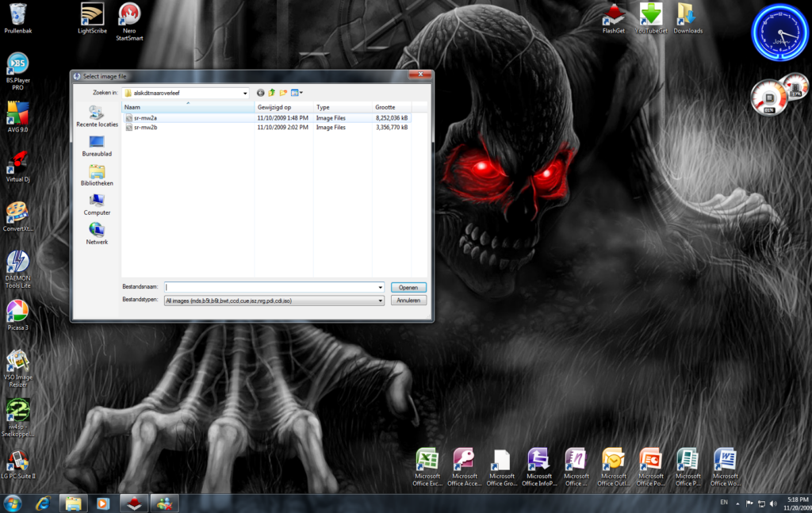
Task: Sort files by the Type column
Action: pos(343,107)
